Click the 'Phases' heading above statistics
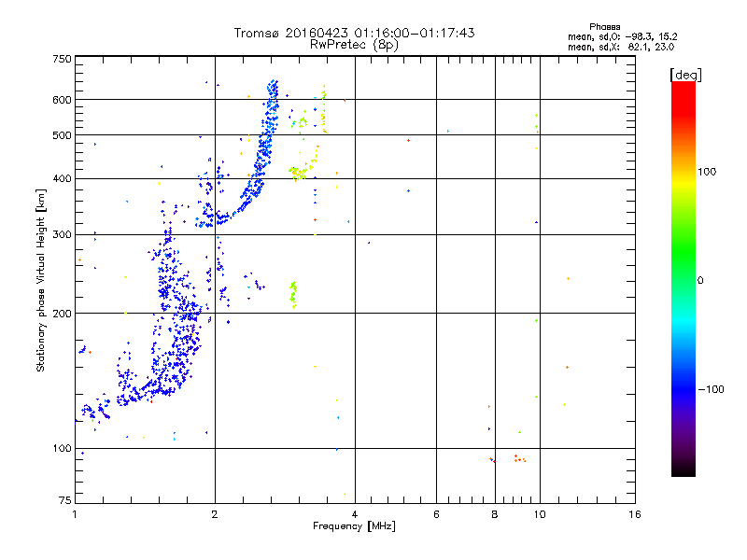The width and height of the screenshot is (747, 560). pos(604,27)
